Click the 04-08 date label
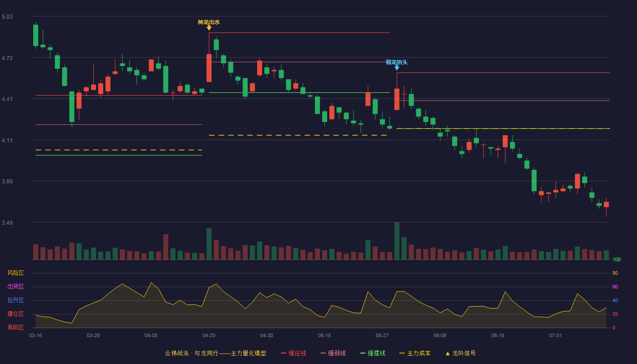 click(151, 335)
